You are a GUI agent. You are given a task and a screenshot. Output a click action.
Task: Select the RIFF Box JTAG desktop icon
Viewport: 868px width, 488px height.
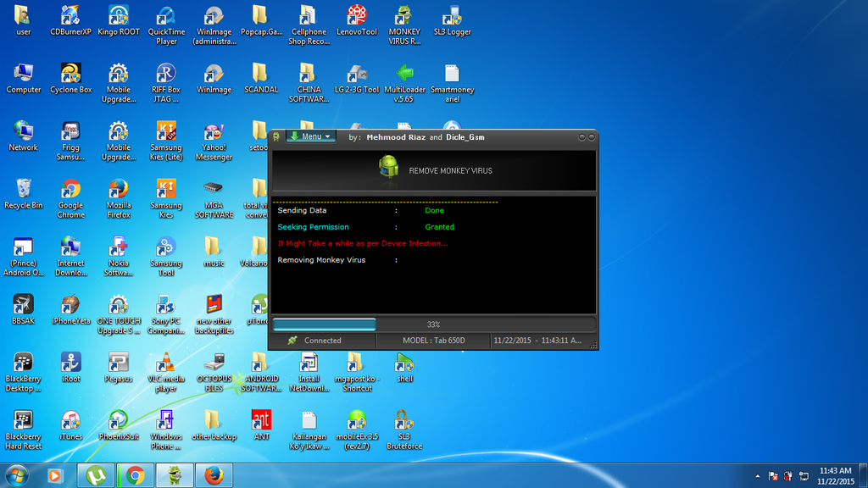[x=166, y=83]
